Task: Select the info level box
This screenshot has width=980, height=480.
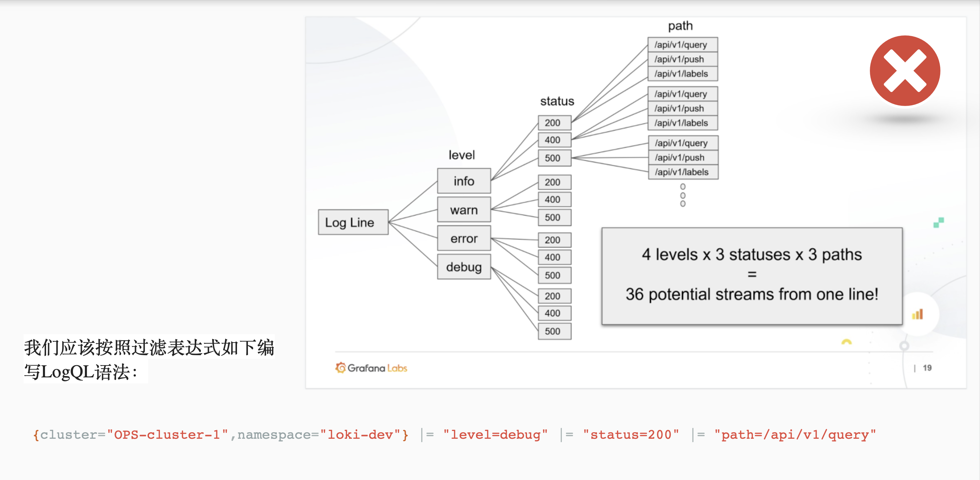Action: (464, 181)
